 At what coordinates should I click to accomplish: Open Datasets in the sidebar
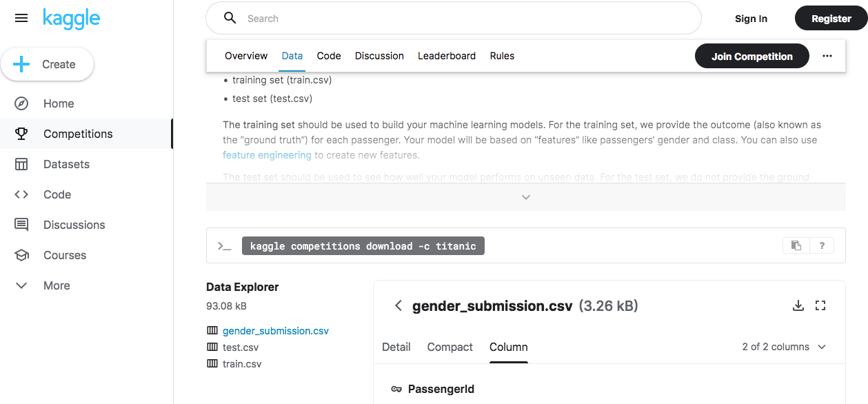[x=66, y=164]
